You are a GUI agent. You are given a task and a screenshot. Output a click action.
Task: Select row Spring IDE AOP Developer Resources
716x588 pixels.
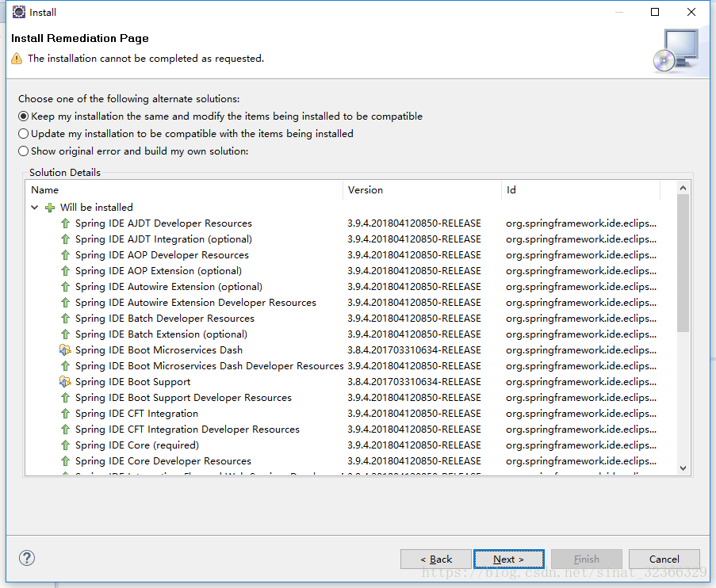pyautogui.click(x=350, y=255)
